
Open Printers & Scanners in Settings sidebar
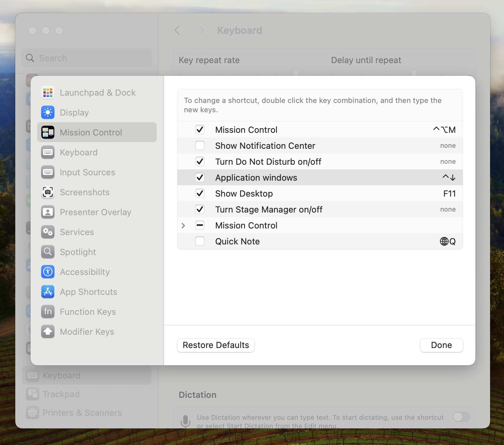[87, 413]
